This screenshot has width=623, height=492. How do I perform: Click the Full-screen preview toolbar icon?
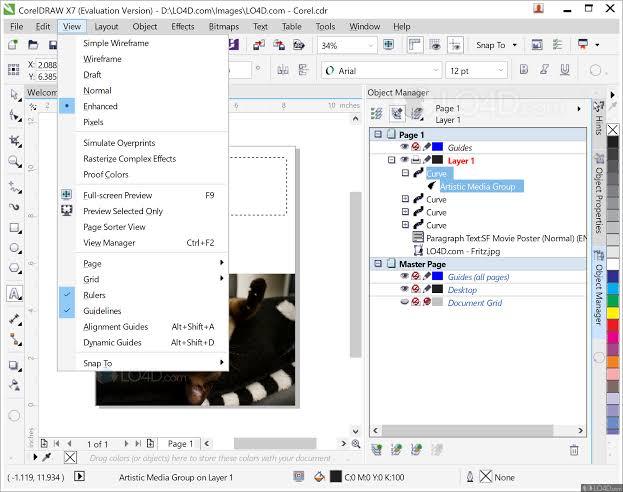[388, 45]
